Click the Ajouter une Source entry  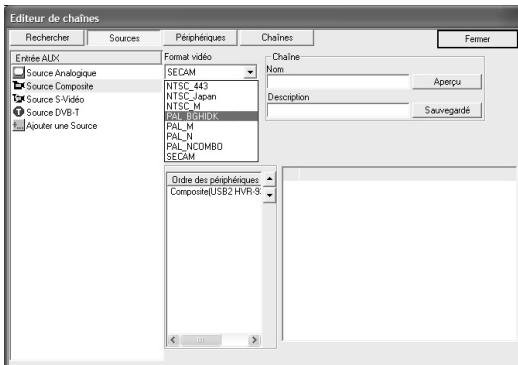click(x=62, y=126)
